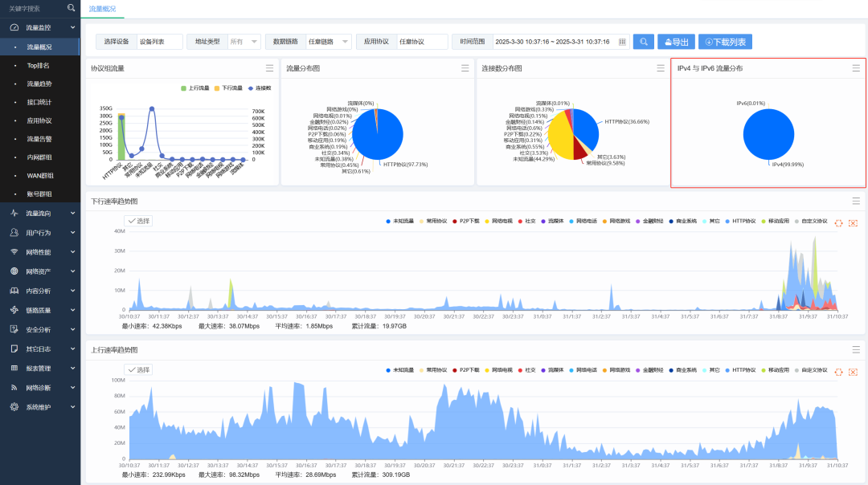The width and height of the screenshot is (868, 485).
Task: Toggle HTTP协议 legend in 下行速率趋势图
Action: point(740,221)
